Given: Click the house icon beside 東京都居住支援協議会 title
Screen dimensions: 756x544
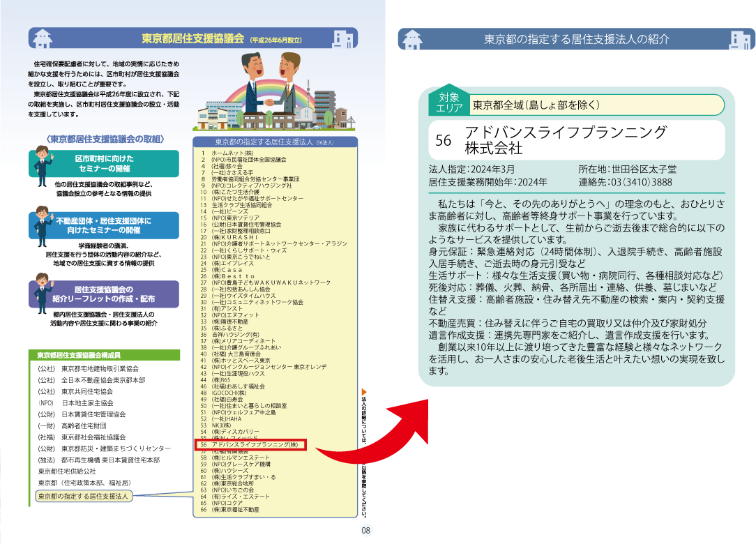Looking at the screenshot, I should click(43, 39).
